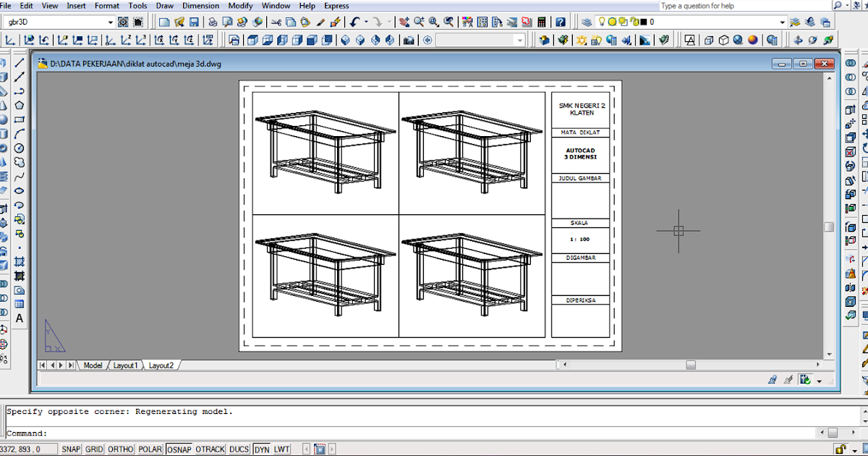The image size is (868, 456).
Task: Switch to the Model tab
Action: 93,366
